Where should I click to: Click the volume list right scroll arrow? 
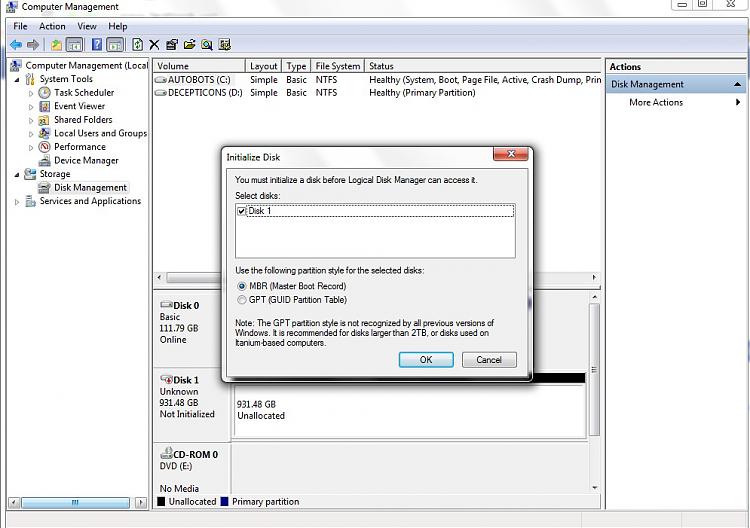click(x=594, y=277)
